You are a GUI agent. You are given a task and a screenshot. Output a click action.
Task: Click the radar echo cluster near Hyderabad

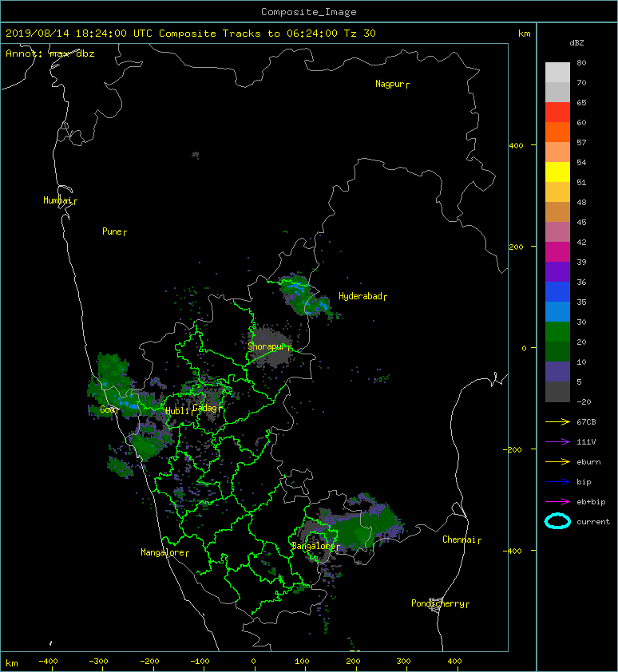click(x=305, y=296)
